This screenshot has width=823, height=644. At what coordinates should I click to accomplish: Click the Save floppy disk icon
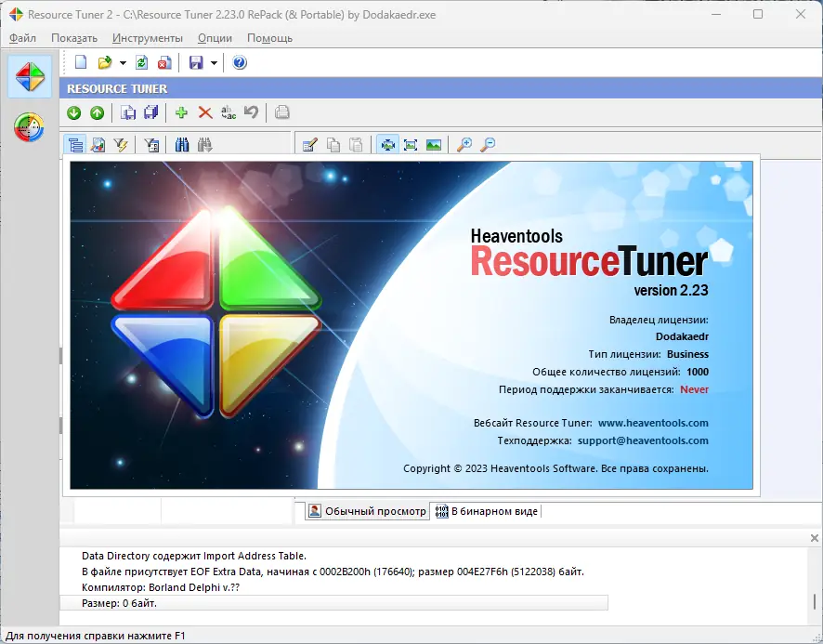196,62
